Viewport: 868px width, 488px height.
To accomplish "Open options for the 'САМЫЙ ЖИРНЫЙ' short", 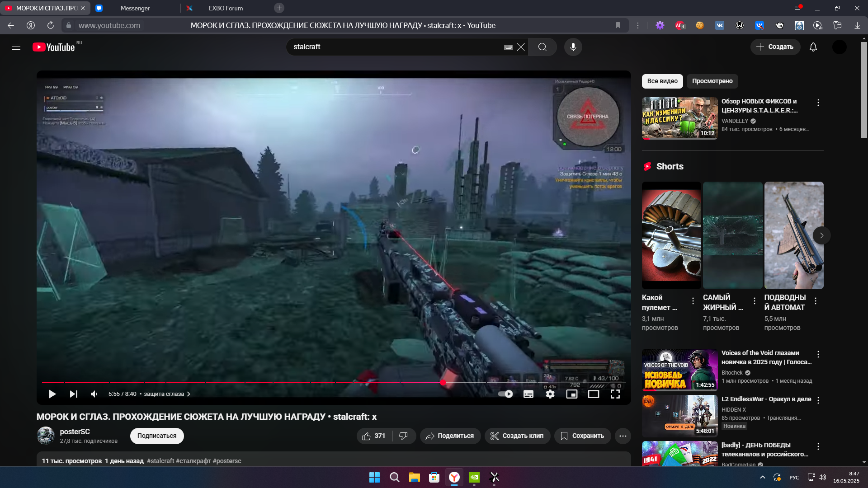I will tap(754, 301).
